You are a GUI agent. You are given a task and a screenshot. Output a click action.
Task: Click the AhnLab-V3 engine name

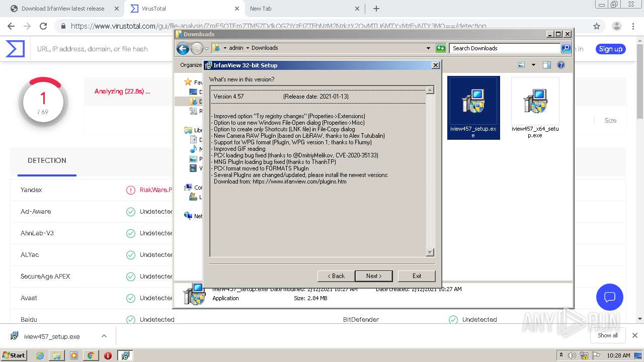tap(37, 233)
